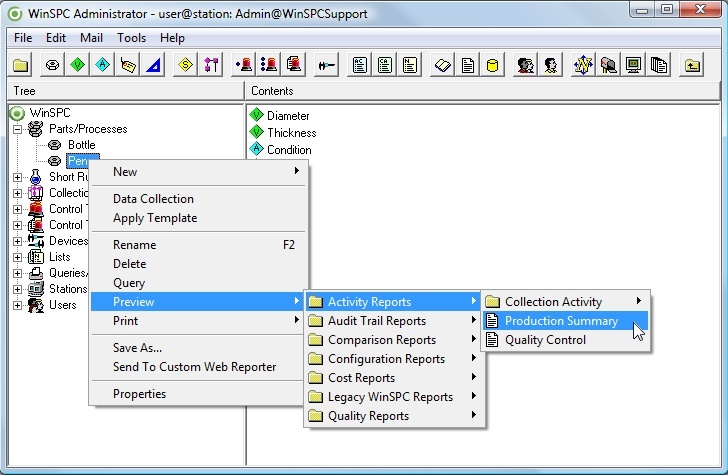Open the Print submenu
The width and height of the screenshot is (728, 475).
click(x=198, y=321)
